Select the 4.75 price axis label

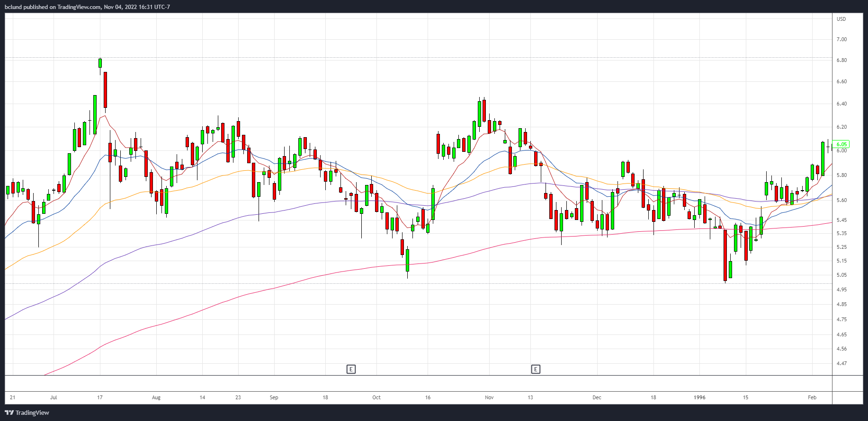tap(841, 319)
